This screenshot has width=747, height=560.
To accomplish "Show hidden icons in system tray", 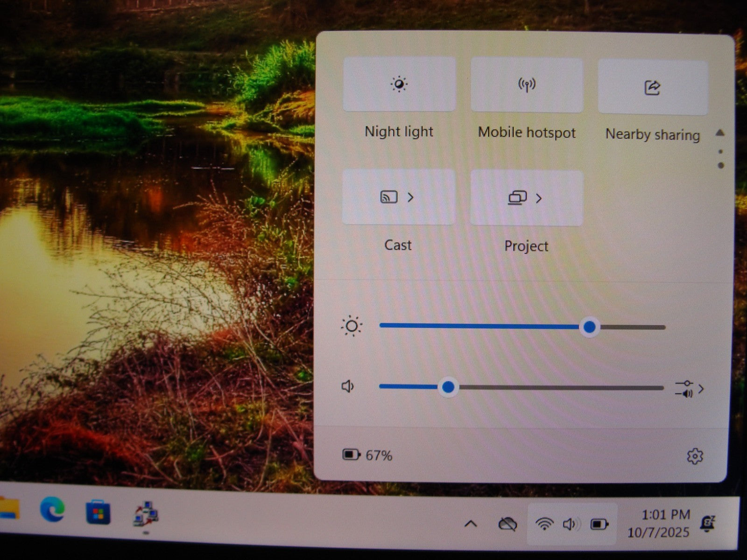I will (471, 524).
